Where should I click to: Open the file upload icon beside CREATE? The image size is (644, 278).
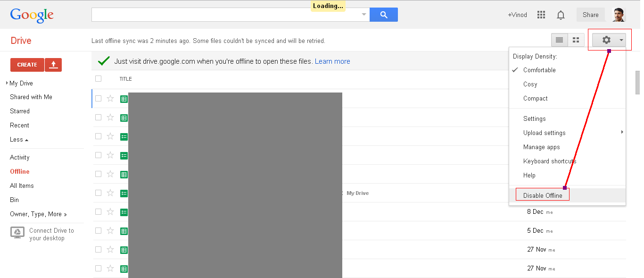53,65
